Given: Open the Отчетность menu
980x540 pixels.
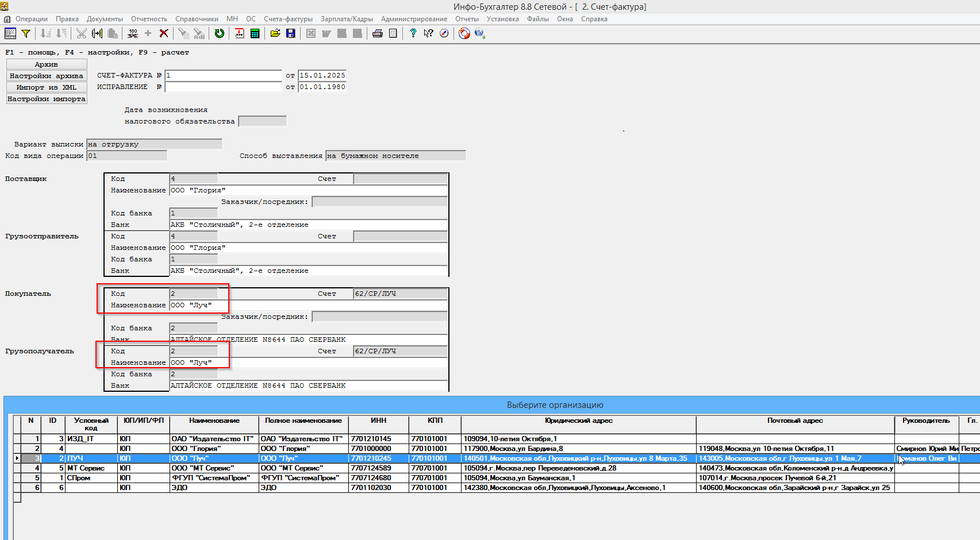Looking at the screenshot, I should point(149,19).
